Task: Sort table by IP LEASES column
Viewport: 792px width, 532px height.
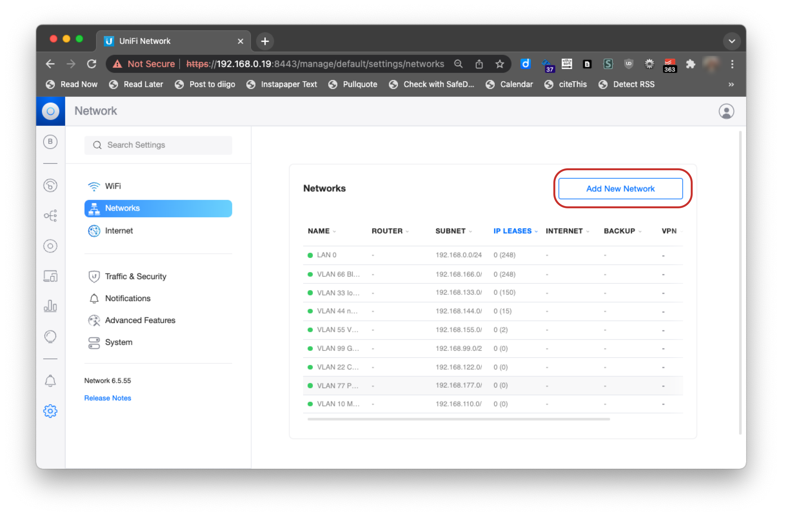Action: [515, 231]
